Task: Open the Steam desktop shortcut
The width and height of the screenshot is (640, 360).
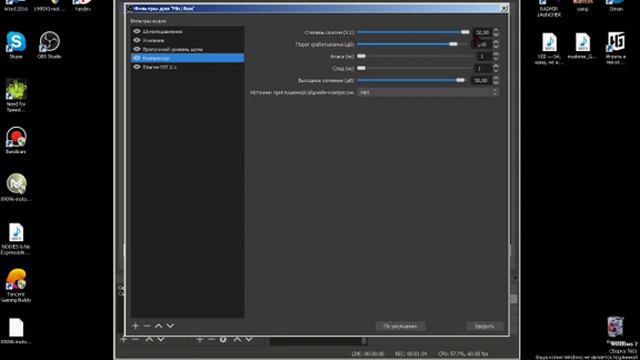Action: [x=616, y=6]
